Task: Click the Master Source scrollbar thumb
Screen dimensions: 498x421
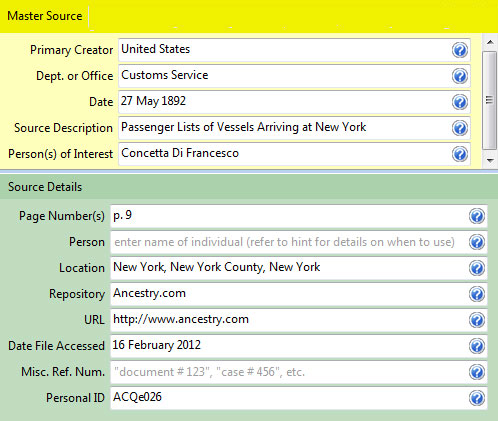Action: point(489,100)
